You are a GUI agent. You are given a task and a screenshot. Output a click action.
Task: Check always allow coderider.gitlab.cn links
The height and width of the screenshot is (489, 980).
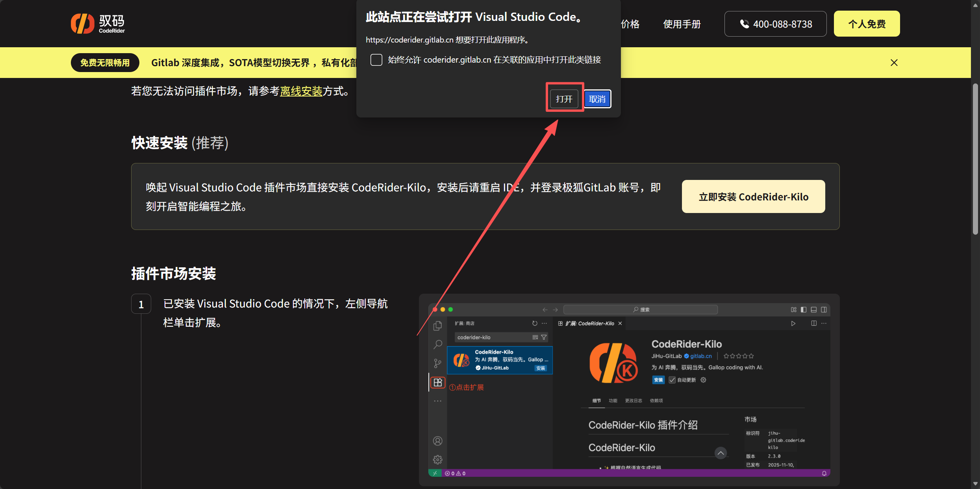pos(376,60)
